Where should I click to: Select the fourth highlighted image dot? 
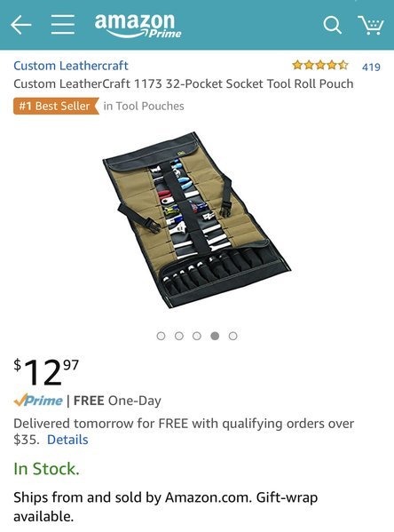[x=215, y=336]
